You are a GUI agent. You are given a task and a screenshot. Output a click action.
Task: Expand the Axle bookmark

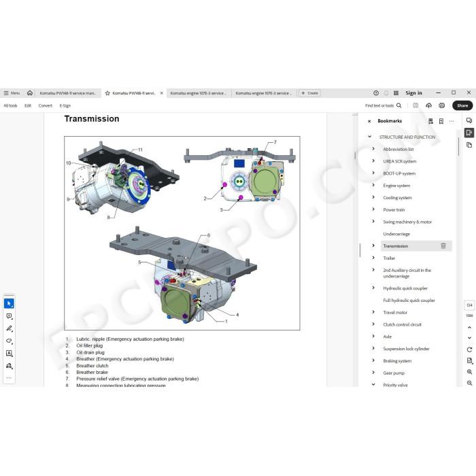tap(374, 336)
